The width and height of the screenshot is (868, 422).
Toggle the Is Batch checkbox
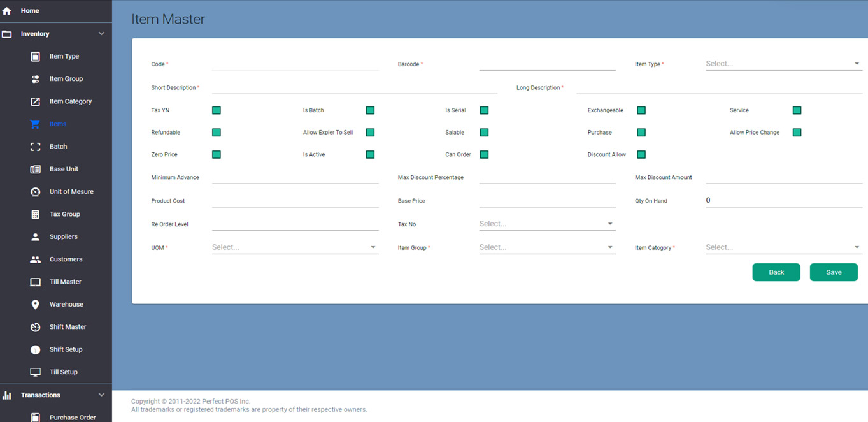pos(370,110)
